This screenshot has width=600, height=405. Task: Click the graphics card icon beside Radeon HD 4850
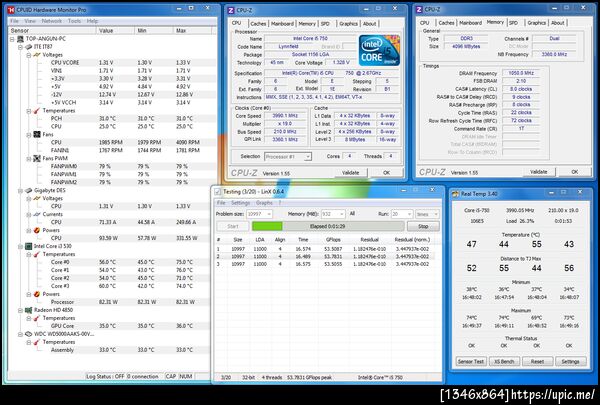pos(29,310)
